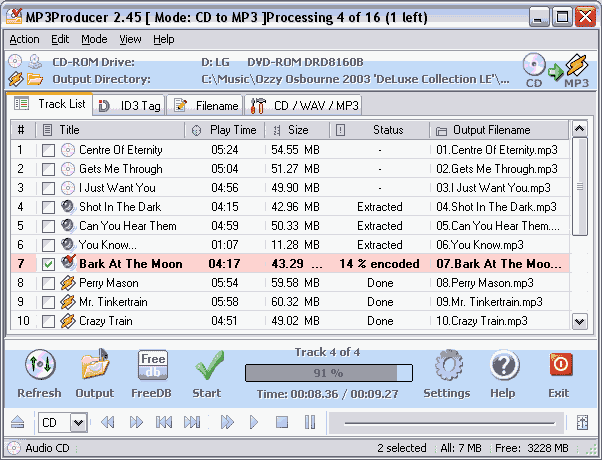
Task: Click the Bark At The Moon track icon
Action: pos(68,263)
